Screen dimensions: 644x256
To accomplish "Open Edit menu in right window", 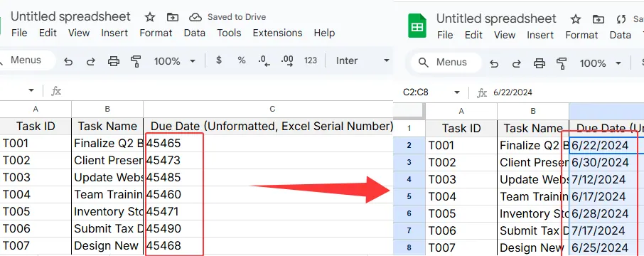I will tap(473, 36).
